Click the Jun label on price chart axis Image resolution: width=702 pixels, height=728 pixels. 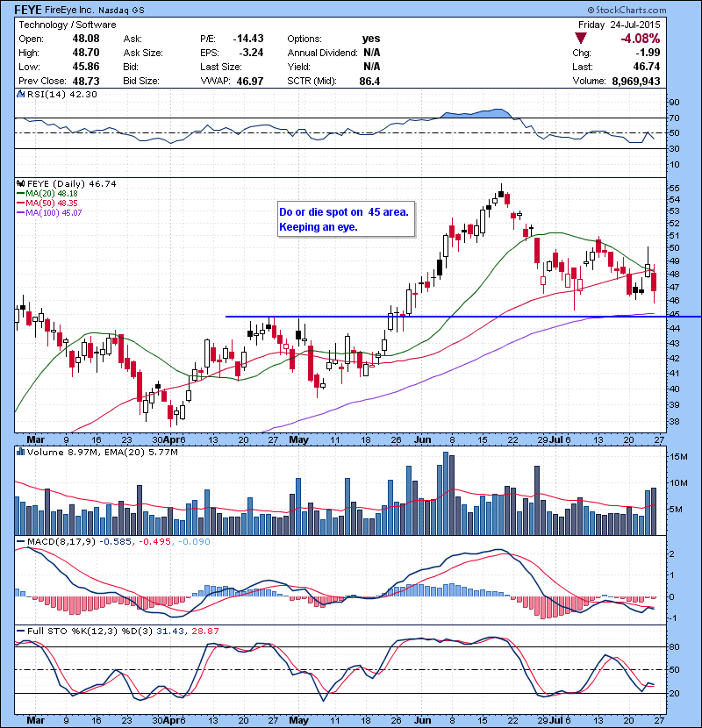[422, 439]
